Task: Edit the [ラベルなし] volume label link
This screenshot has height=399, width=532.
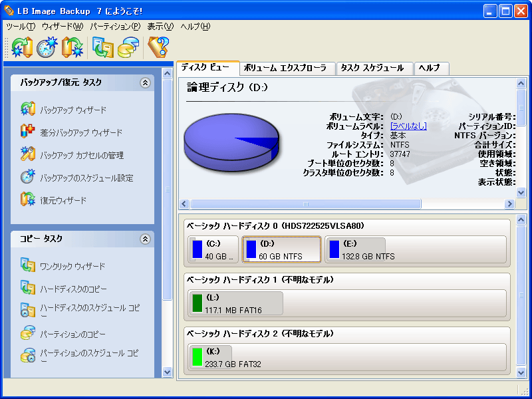Action: pos(408,126)
